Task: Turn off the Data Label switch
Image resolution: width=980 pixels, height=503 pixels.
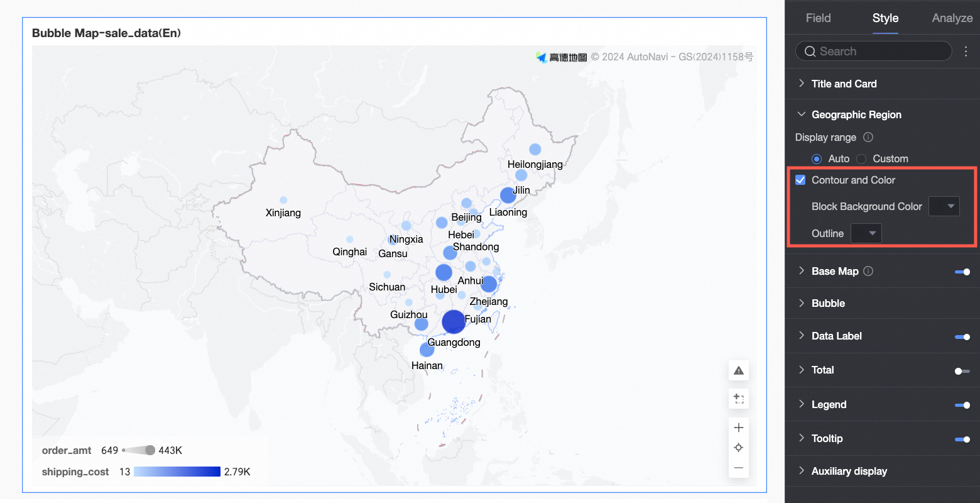Action: (962, 337)
